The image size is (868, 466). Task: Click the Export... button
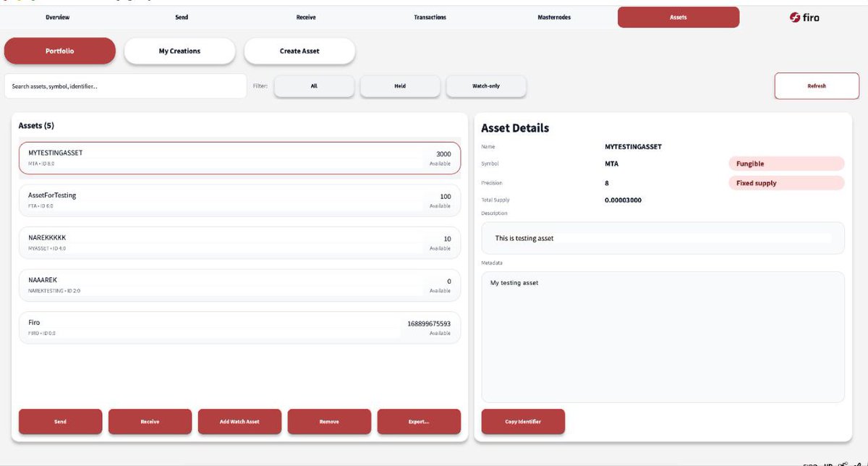coord(419,422)
